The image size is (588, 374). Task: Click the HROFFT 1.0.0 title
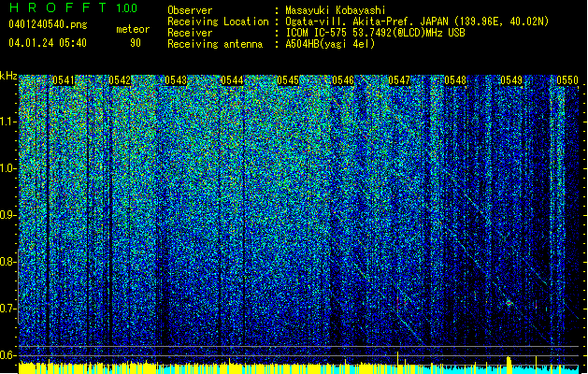click(x=74, y=7)
